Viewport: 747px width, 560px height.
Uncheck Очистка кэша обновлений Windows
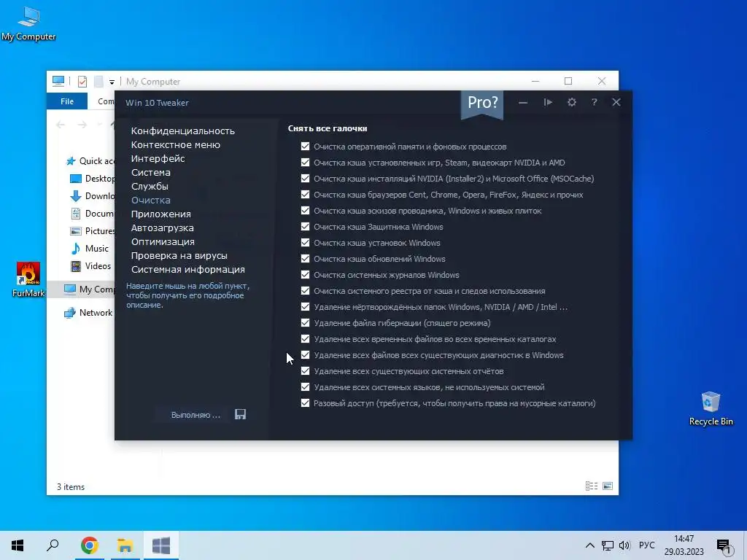pyautogui.click(x=306, y=259)
